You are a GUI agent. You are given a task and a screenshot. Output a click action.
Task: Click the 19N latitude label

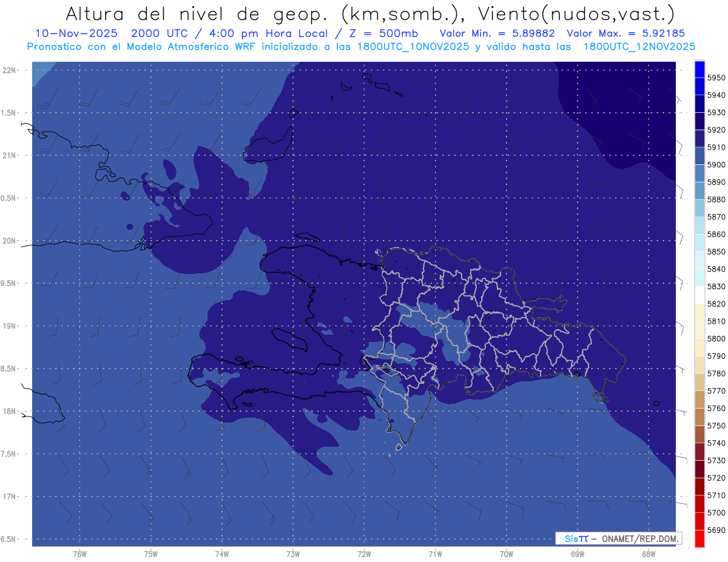pos(9,326)
